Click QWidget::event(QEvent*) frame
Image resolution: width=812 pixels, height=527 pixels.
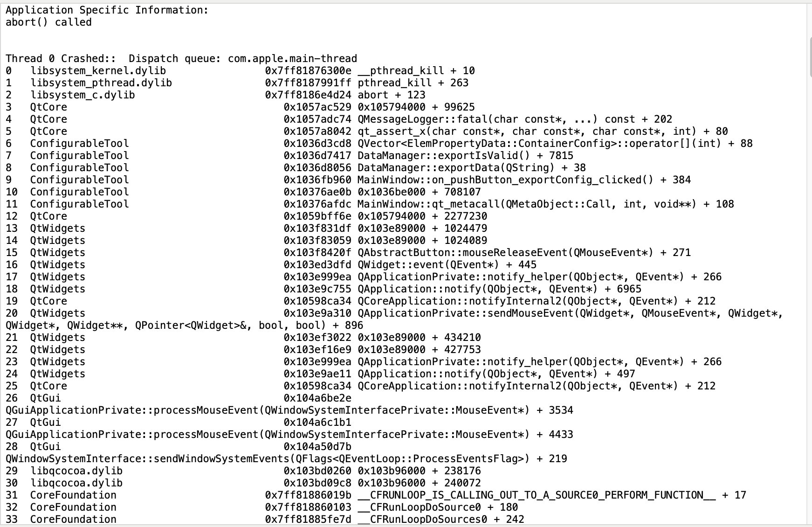pos(447,265)
